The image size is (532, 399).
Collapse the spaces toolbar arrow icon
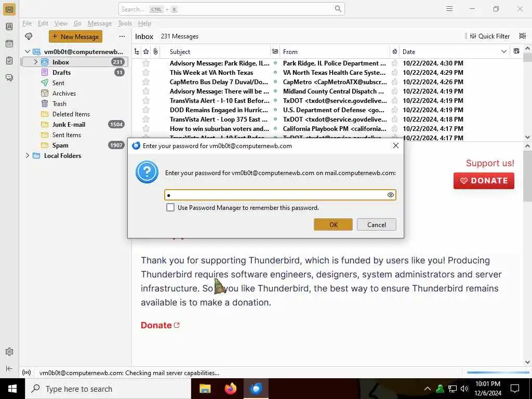pos(9,368)
